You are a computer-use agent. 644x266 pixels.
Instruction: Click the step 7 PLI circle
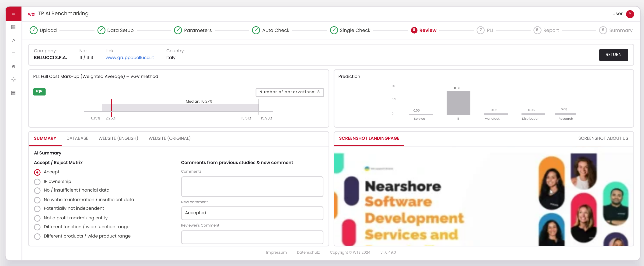pyautogui.click(x=480, y=30)
